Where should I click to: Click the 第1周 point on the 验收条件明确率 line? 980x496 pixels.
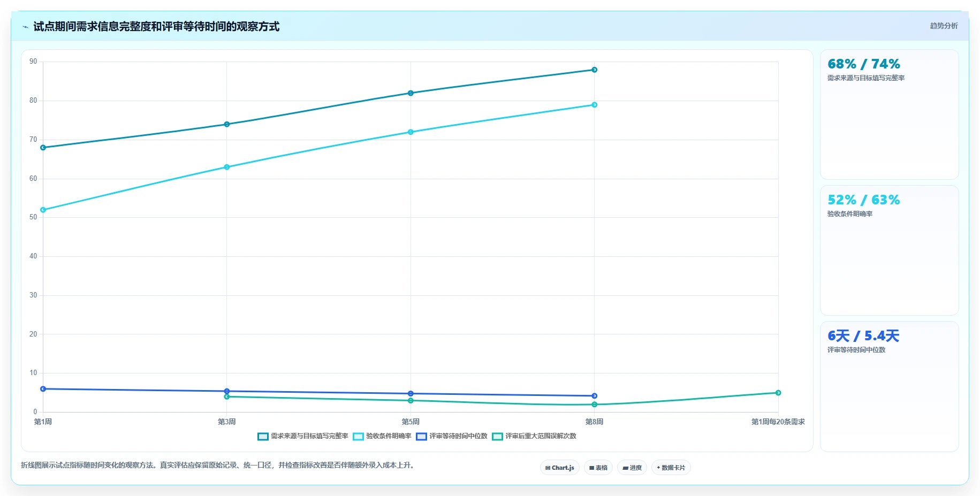(x=43, y=210)
